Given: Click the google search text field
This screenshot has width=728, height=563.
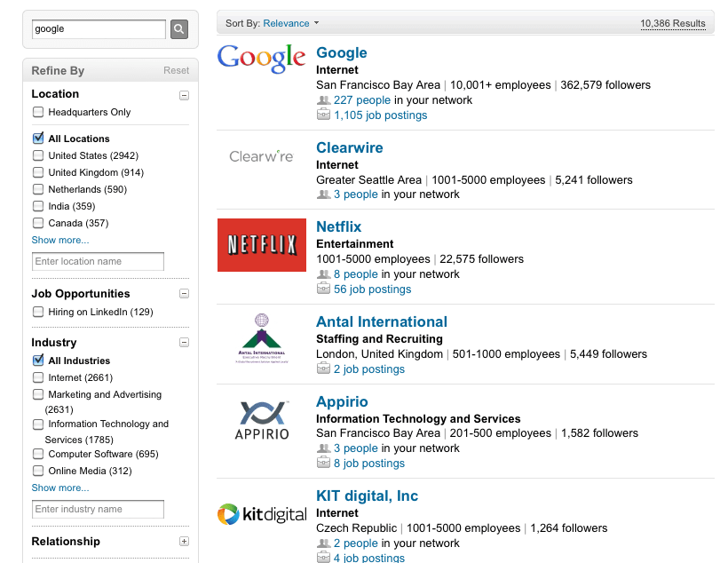Looking at the screenshot, I should tap(99, 29).
